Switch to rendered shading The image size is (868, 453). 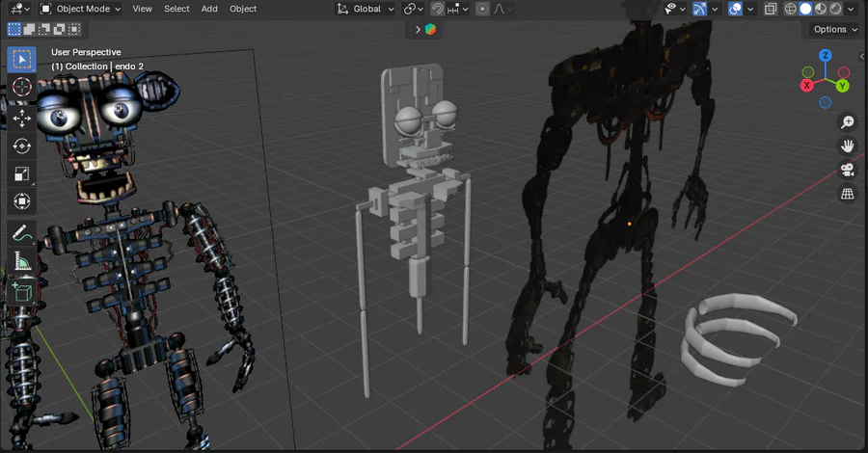click(x=835, y=9)
